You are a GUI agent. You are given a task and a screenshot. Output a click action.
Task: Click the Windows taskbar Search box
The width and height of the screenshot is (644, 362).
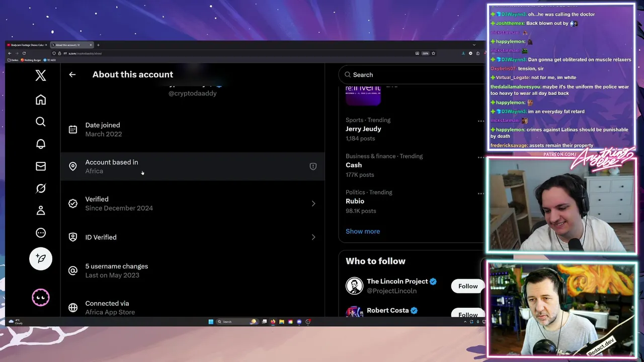pyautogui.click(x=237, y=322)
